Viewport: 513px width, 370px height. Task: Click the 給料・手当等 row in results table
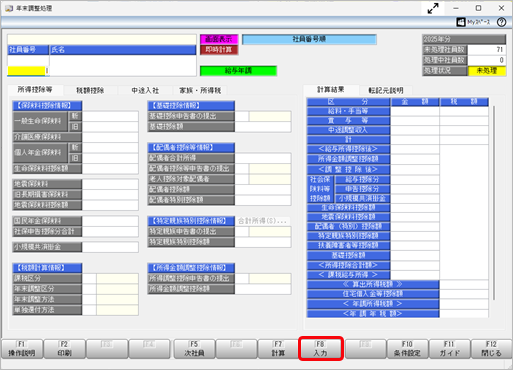pos(398,111)
